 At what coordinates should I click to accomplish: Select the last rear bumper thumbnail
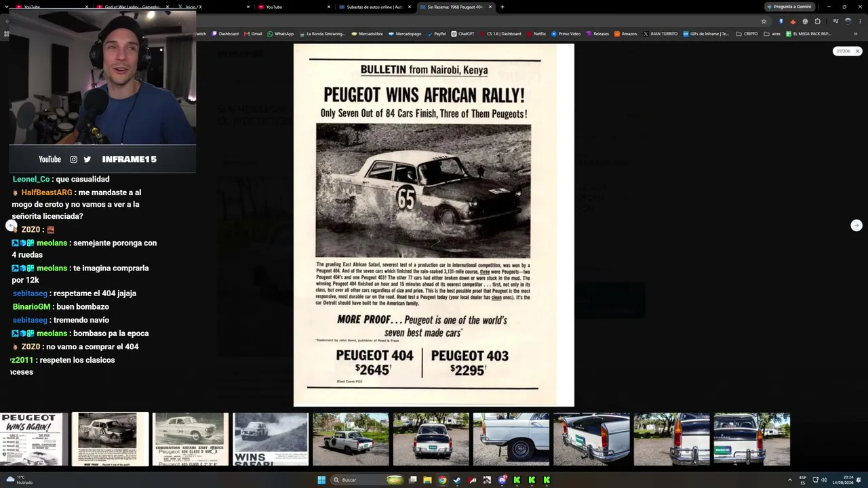pyautogui.click(x=751, y=439)
